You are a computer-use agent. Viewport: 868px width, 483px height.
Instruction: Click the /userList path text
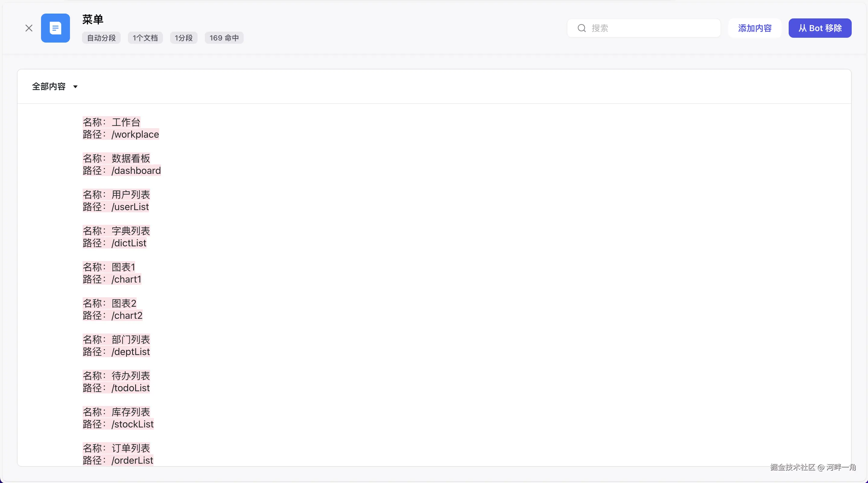tap(130, 207)
